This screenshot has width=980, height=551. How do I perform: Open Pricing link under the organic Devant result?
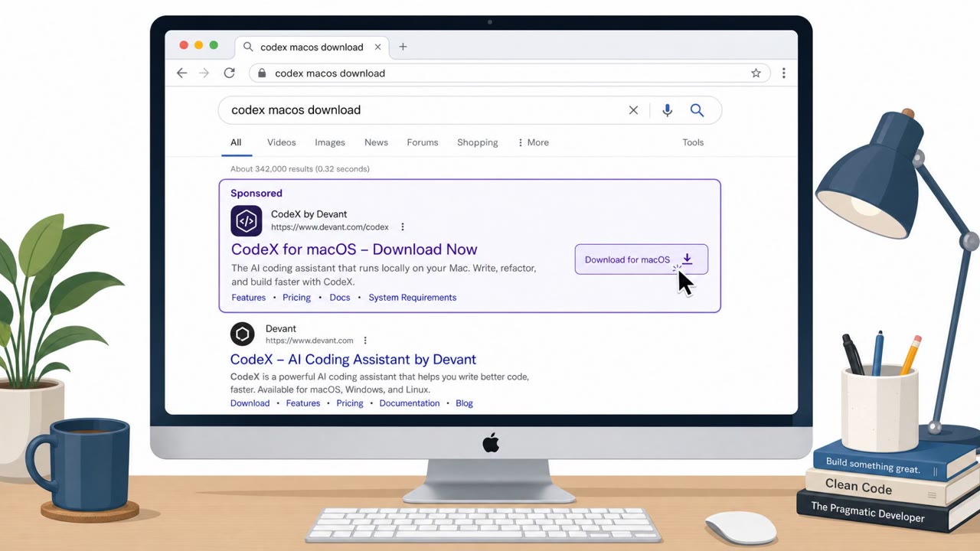point(350,403)
